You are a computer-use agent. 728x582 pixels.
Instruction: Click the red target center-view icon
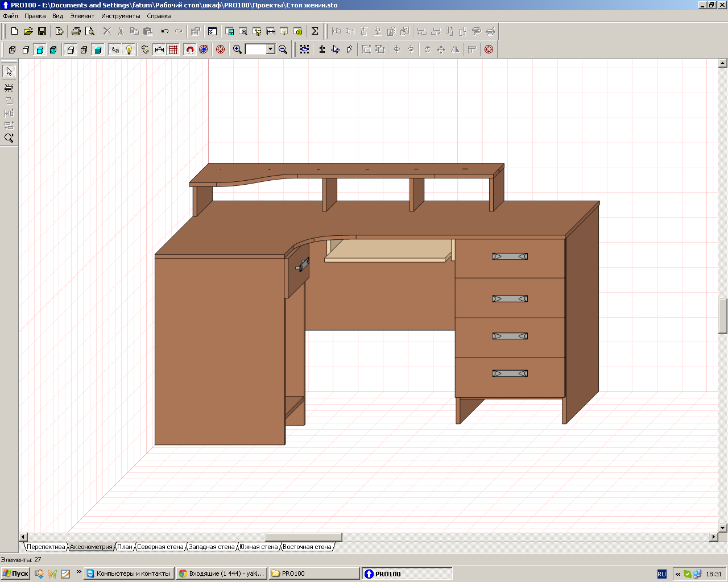[x=221, y=49]
